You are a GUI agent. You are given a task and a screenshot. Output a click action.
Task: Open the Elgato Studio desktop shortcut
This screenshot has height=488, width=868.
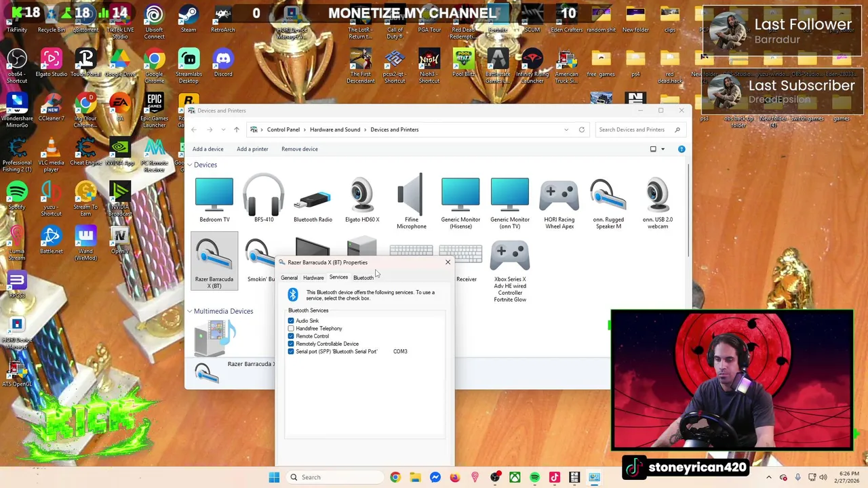[x=51, y=63]
